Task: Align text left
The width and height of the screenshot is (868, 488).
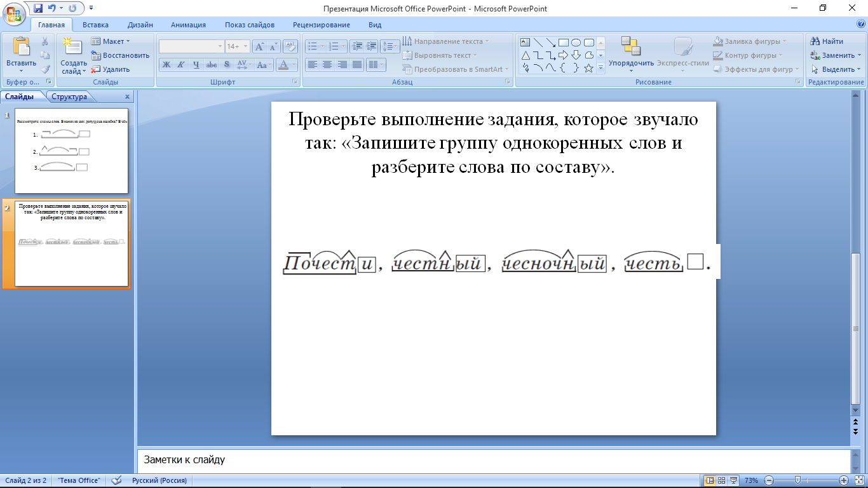Action: pos(312,64)
